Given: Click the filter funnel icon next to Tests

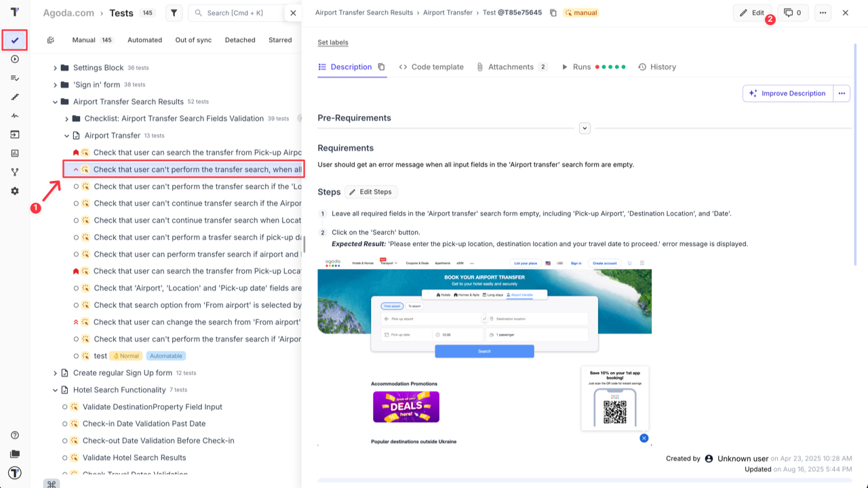Looking at the screenshot, I should pos(172,12).
